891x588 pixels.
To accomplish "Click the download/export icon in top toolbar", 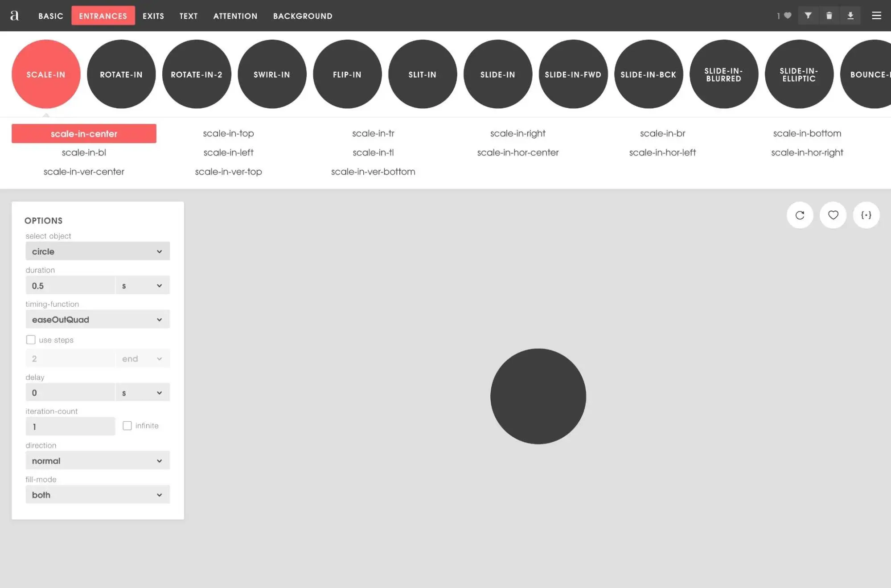I will click(x=850, y=15).
